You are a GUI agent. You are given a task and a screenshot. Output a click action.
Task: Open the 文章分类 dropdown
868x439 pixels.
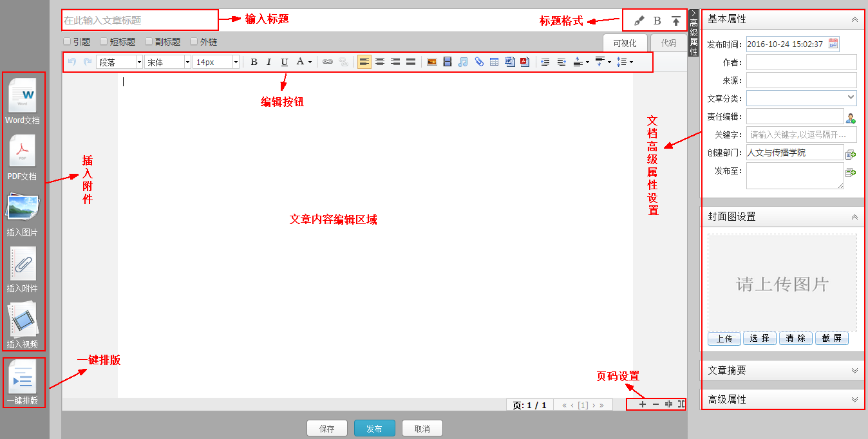tap(801, 98)
